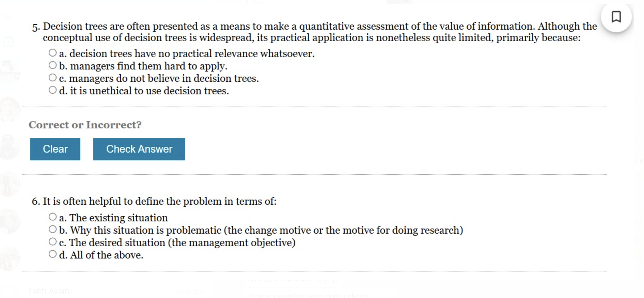Click the "All" filter label

8,17
